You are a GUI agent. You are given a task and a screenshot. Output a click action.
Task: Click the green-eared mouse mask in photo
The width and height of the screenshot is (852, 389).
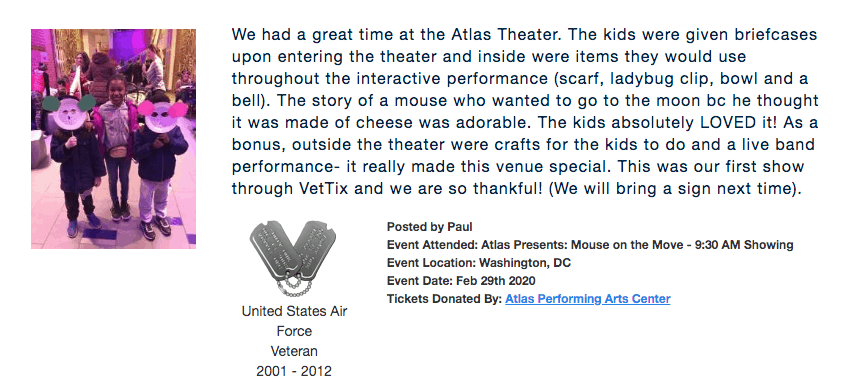click(70, 112)
